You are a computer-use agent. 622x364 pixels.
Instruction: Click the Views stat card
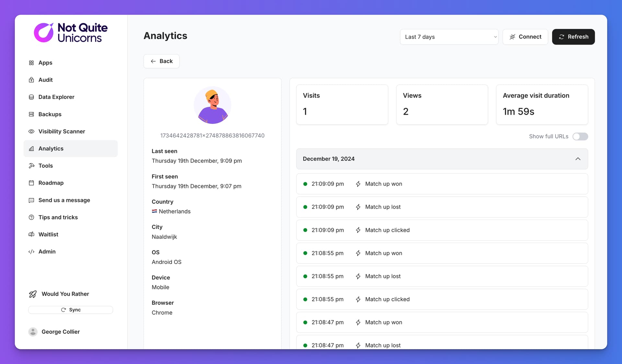442,105
